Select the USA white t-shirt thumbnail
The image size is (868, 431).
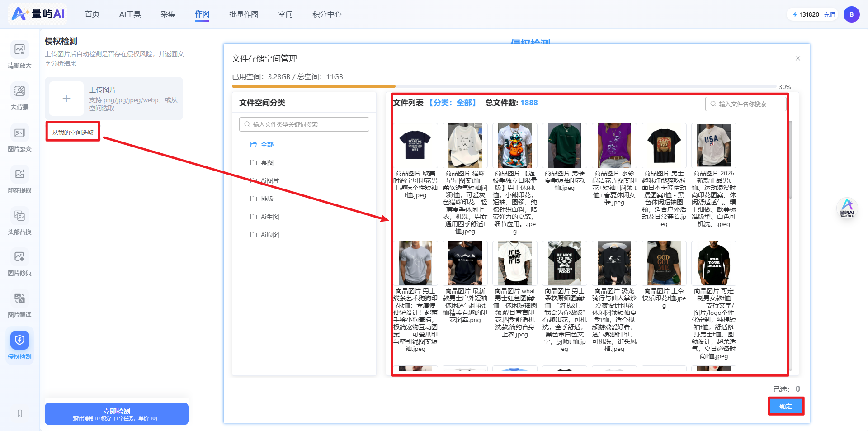tap(714, 146)
